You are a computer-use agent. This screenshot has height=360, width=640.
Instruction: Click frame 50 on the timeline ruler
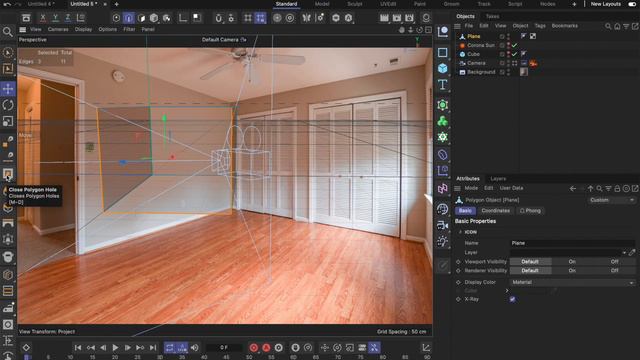pos(249,357)
